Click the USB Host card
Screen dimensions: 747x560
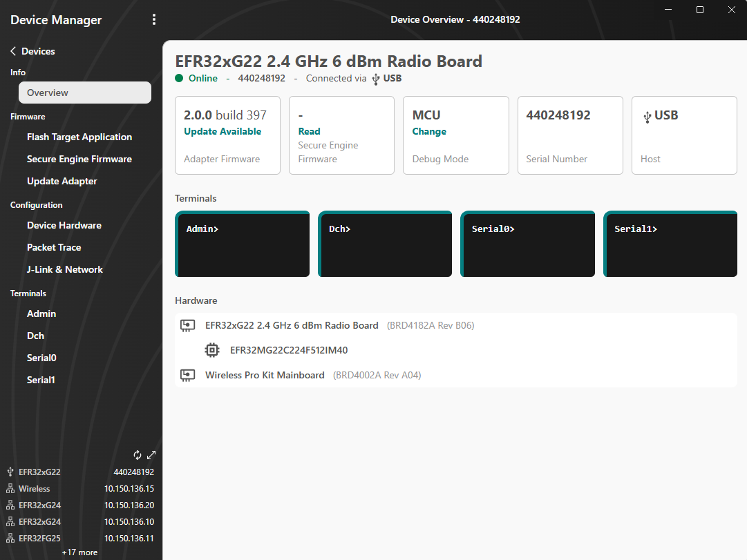tap(684, 135)
